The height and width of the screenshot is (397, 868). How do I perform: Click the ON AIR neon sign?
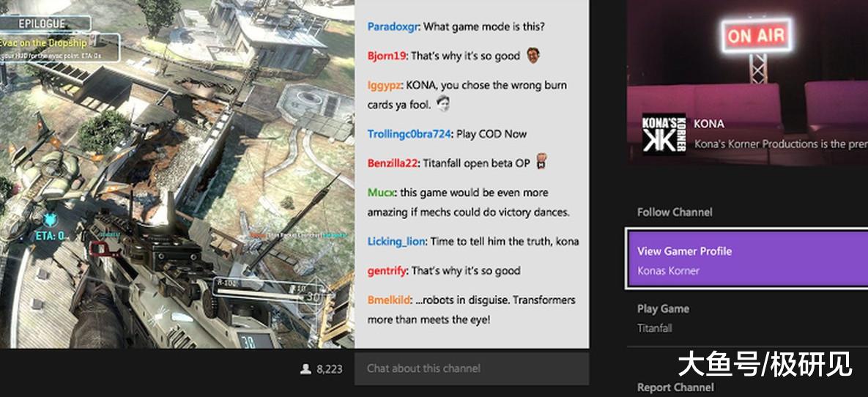coord(756,37)
